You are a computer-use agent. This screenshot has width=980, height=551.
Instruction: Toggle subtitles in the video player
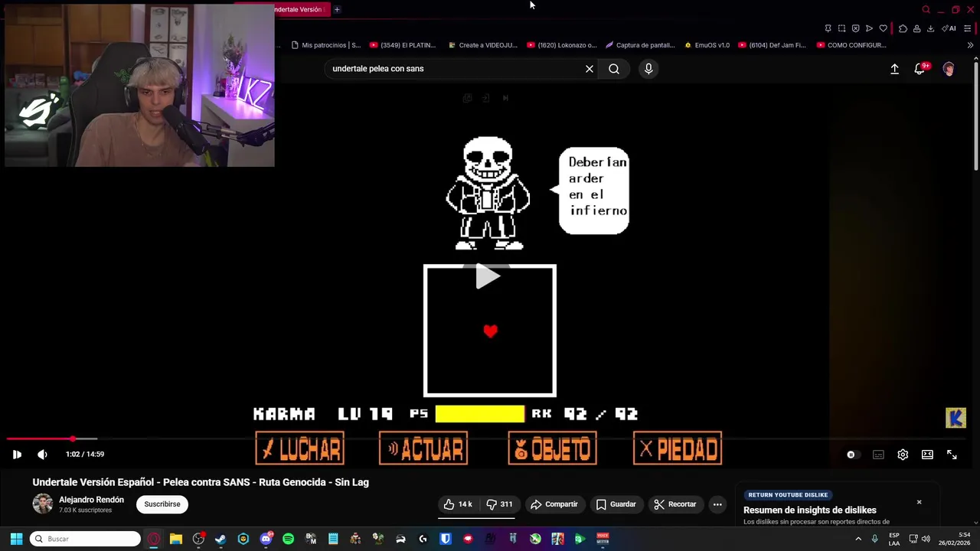tap(878, 455)
